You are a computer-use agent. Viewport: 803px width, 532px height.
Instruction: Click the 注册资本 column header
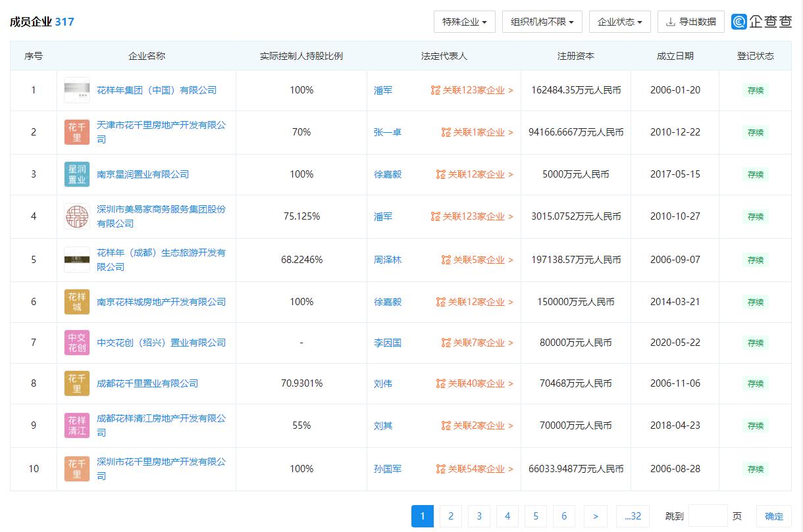click(576, 56)
